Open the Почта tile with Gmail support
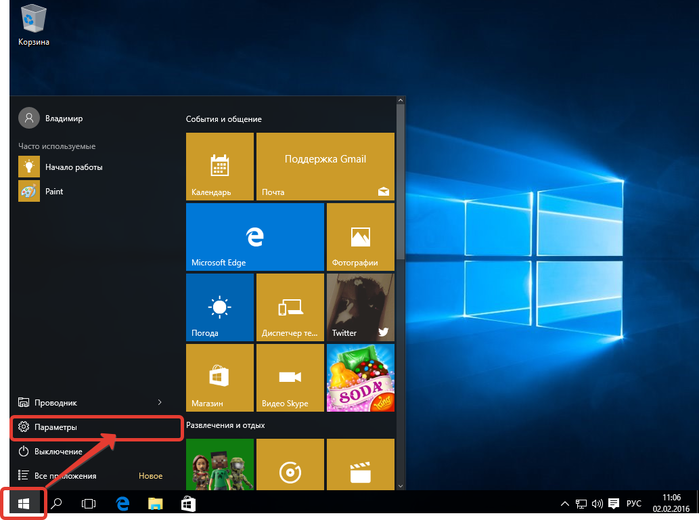This screenshot has height=520, width=699. click(325, 166)
